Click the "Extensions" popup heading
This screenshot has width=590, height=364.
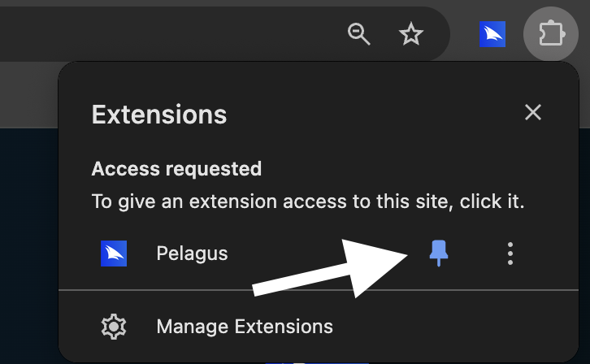(x=159, y=114)
